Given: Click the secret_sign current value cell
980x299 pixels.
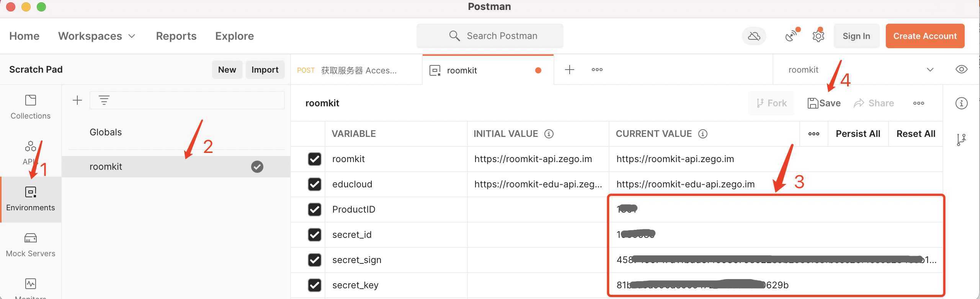Looking at the screenshot, I should pyautogui.click(x=776, y=260).
